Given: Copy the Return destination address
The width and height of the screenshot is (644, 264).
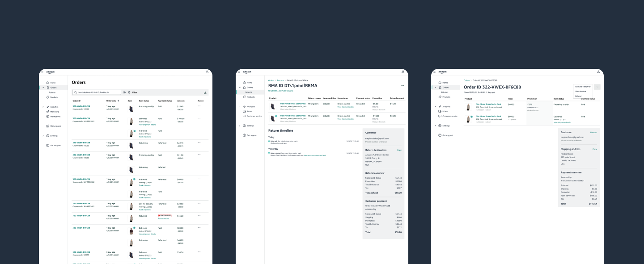Looking at the screenshot, I should 399,150.
